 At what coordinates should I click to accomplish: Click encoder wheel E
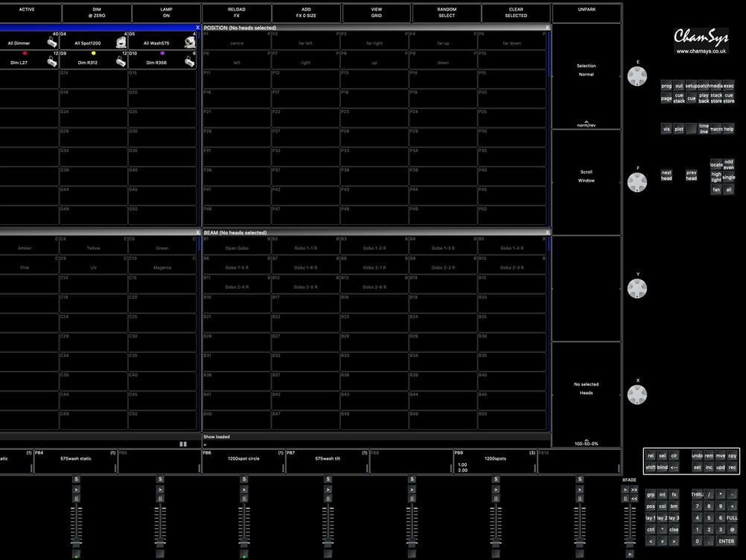[x=637, y=76]
